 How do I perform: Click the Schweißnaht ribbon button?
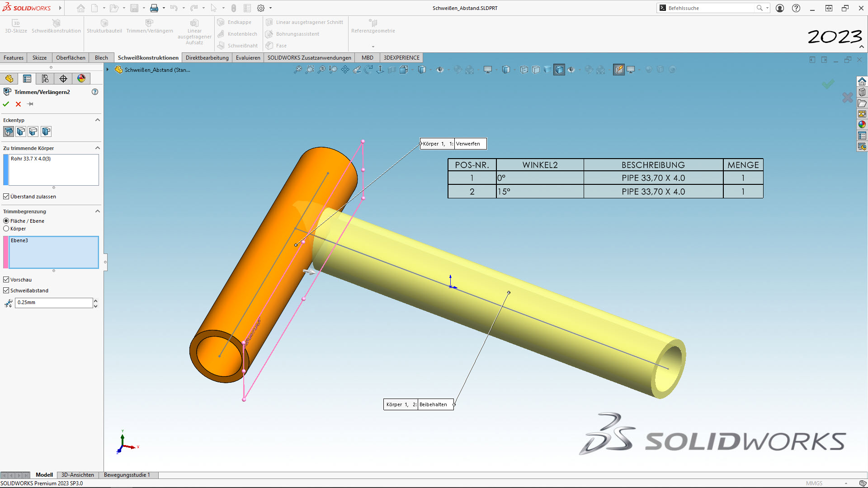[238, 46]
